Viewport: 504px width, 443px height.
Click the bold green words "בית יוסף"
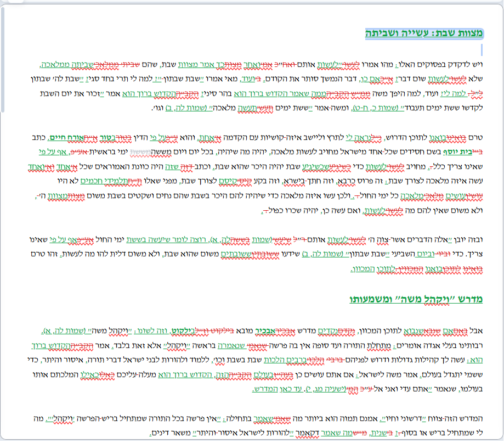pyautogui.click(x=458, y=152)
